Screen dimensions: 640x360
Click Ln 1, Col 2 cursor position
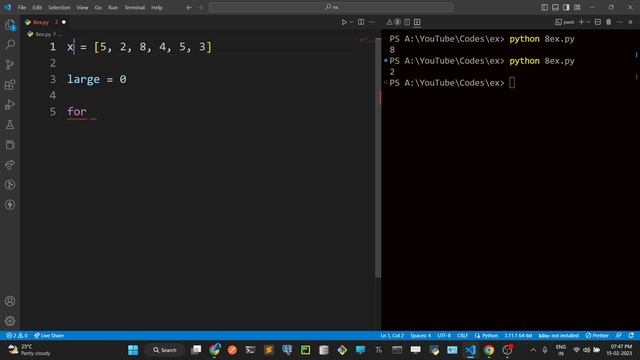point(392,336)
